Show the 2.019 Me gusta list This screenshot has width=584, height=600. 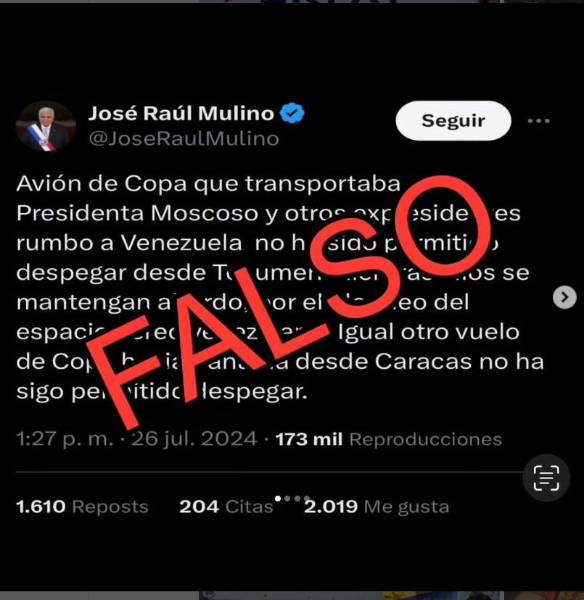click(x=377, y=507)
